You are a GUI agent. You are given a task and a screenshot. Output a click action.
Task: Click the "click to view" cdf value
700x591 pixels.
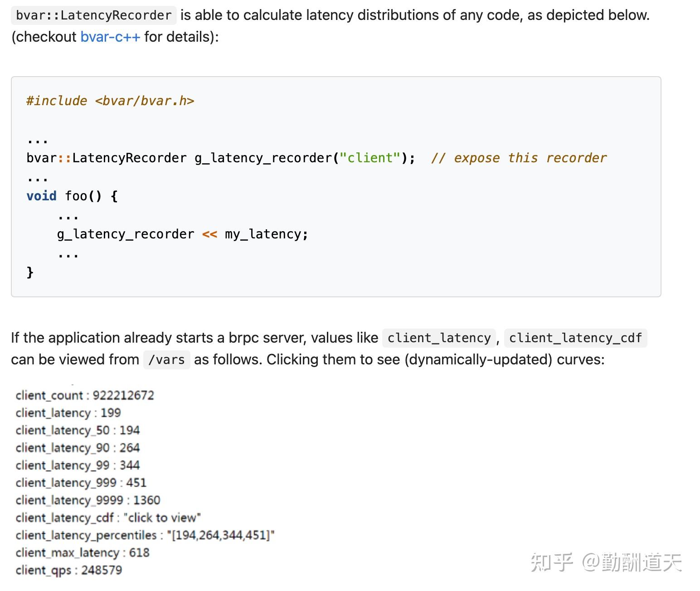(x=162, y=518)
